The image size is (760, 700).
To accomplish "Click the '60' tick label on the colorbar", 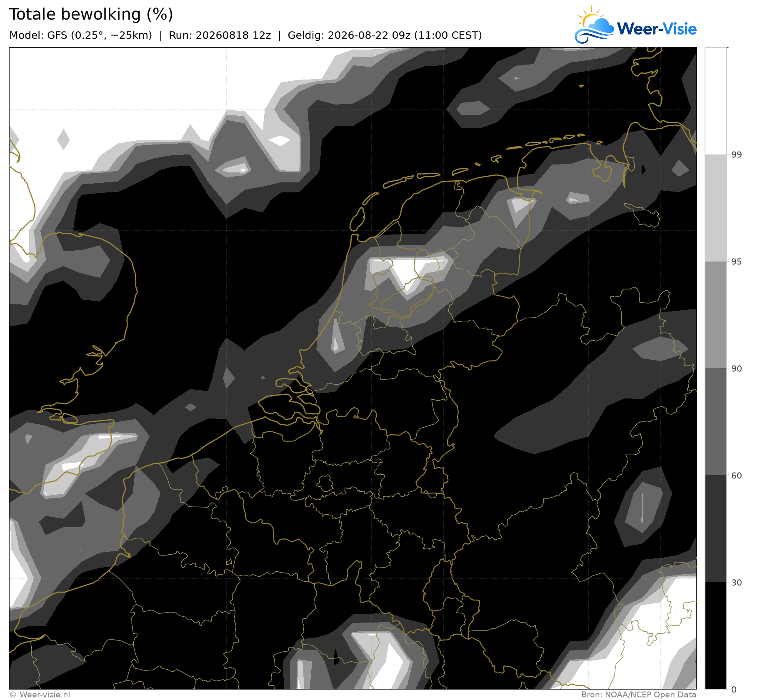I will (737, 476).
